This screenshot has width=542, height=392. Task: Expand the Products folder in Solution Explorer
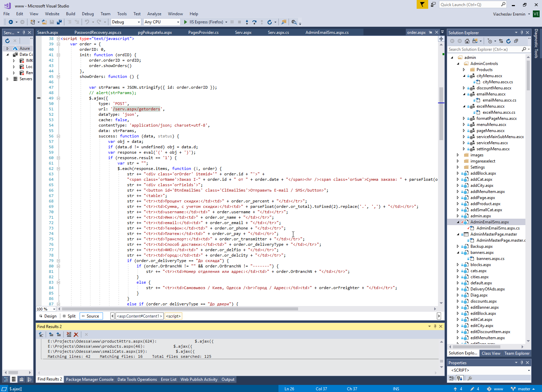pyautogui.click(x=464, y=70)
